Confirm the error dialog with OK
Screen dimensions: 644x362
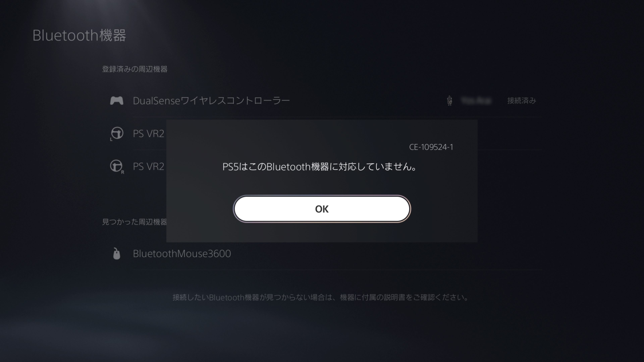322,209
